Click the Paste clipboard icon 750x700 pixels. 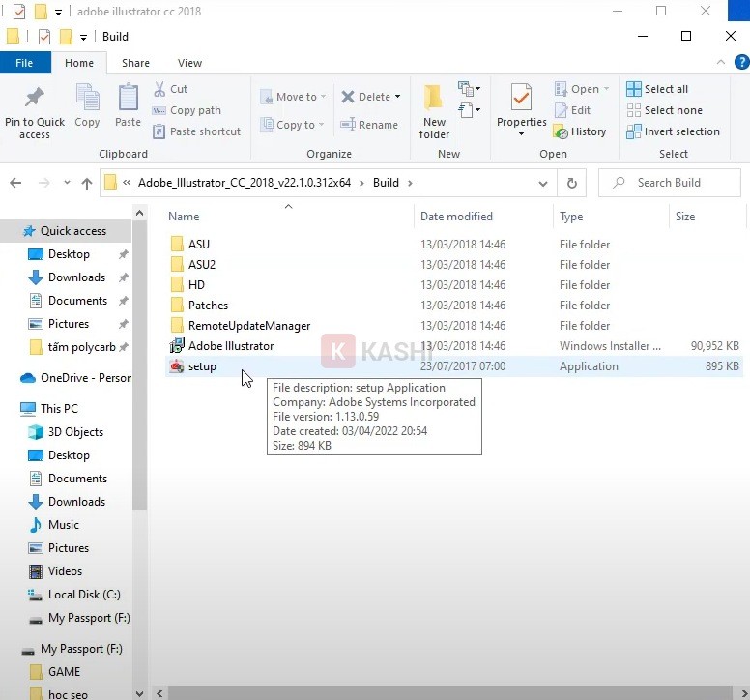point(128,97)
